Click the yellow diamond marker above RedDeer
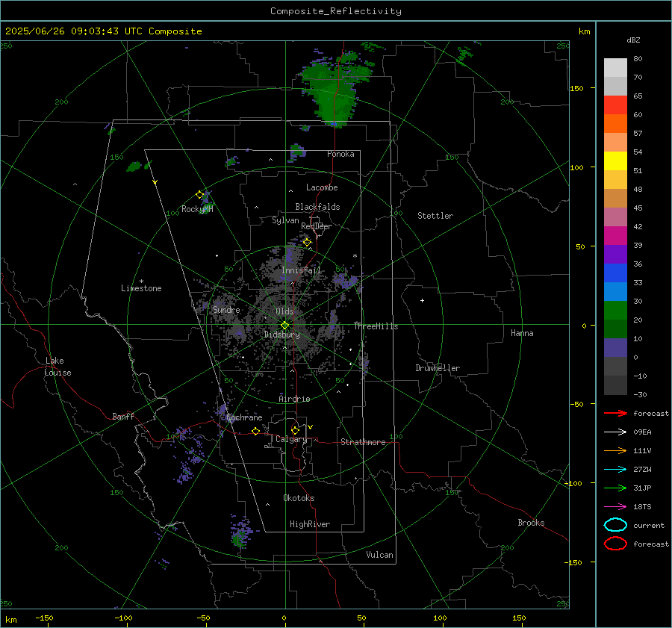 click(307, 242)
